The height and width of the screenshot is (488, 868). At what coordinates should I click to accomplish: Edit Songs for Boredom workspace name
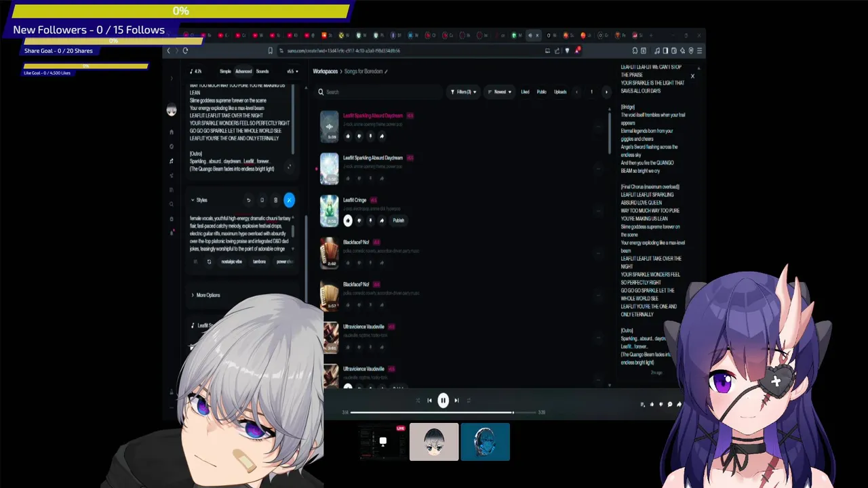coord(387,71)
